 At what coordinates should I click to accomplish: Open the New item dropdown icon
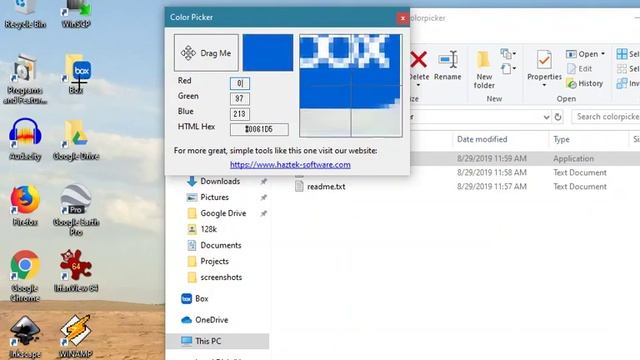508,53
